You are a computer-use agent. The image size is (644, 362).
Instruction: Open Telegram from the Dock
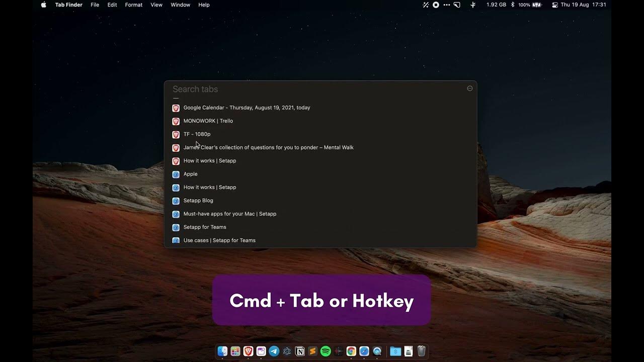[274, 351]
